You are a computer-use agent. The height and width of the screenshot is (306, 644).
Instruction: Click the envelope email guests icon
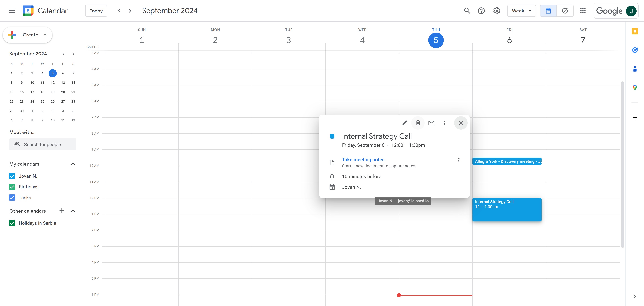tap(431, 123)
